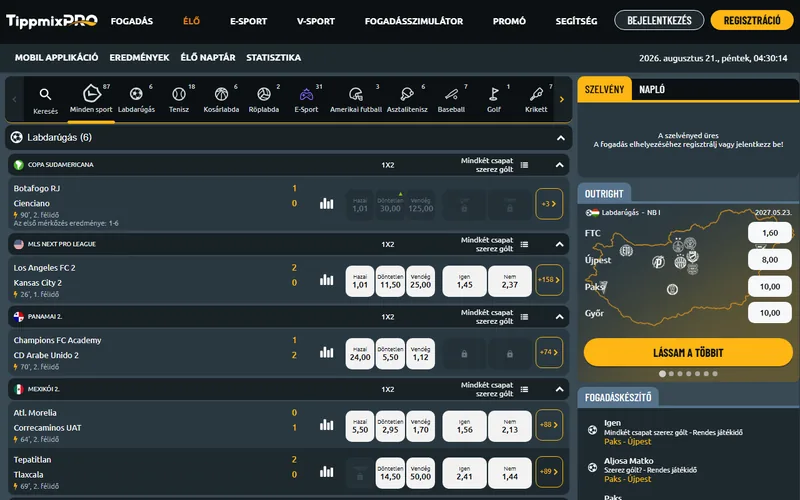The image size is (800, 500).
Task: Open statistics chart for Tepatitlan match
Action: (x=327, y=471)
